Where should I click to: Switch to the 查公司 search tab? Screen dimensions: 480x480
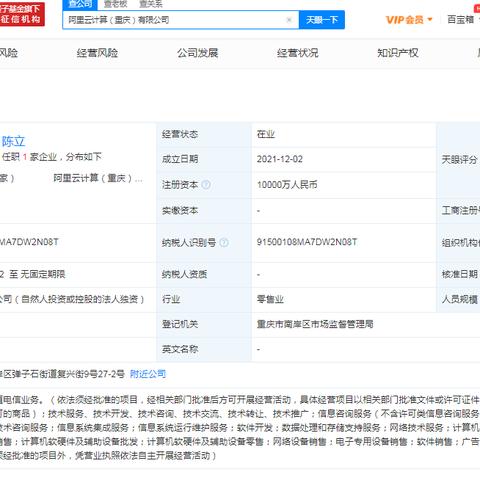pyautogui.click(x=80, y=4)
